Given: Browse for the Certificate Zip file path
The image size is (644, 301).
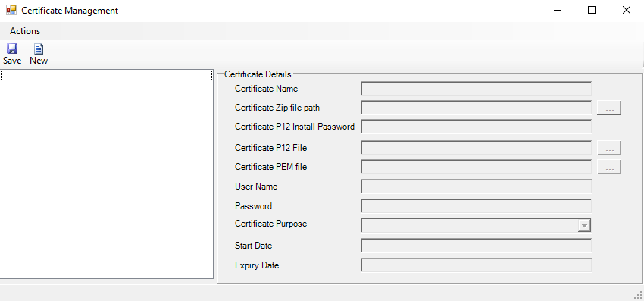Looking at the screenshot, I should (x=608, y=108).
